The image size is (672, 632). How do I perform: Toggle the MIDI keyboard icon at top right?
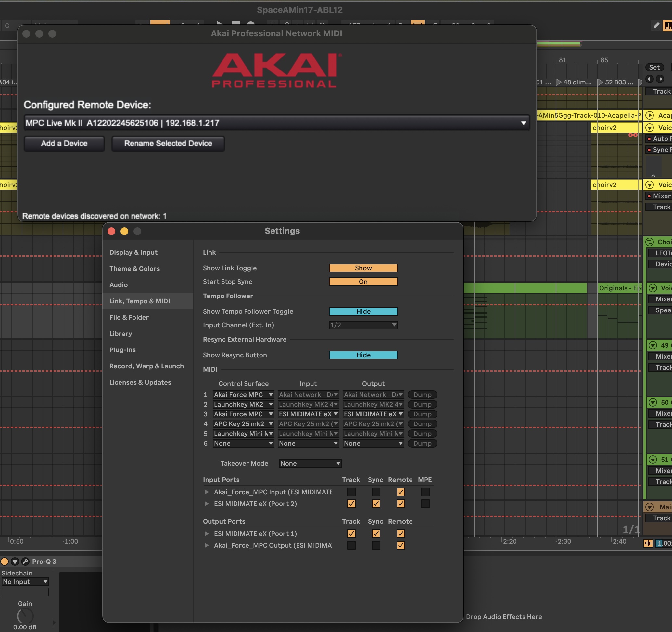click(x=668, y=26)
